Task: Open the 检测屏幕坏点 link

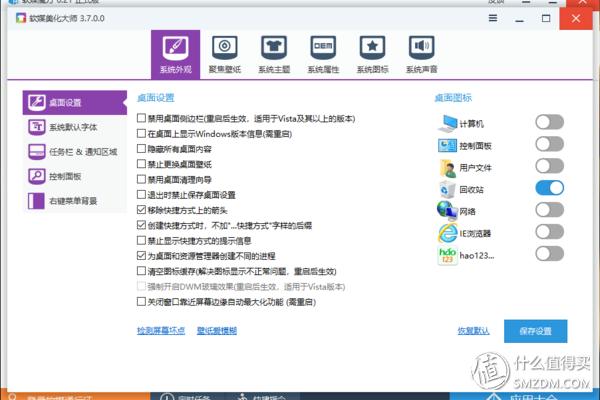Action: coord(160,330)
